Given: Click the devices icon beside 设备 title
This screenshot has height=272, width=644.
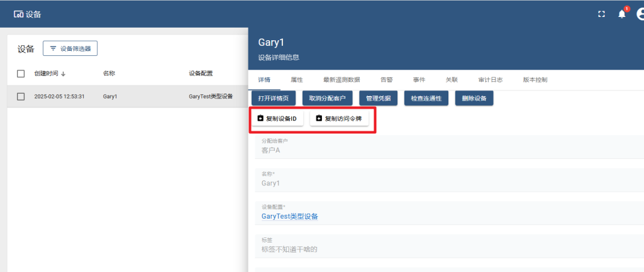Looking at the screenshot, I should click(x=18, y=15).
